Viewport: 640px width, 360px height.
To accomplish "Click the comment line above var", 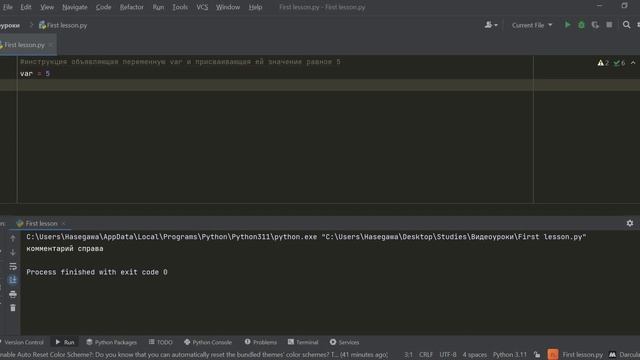I will tap(180, 62).
